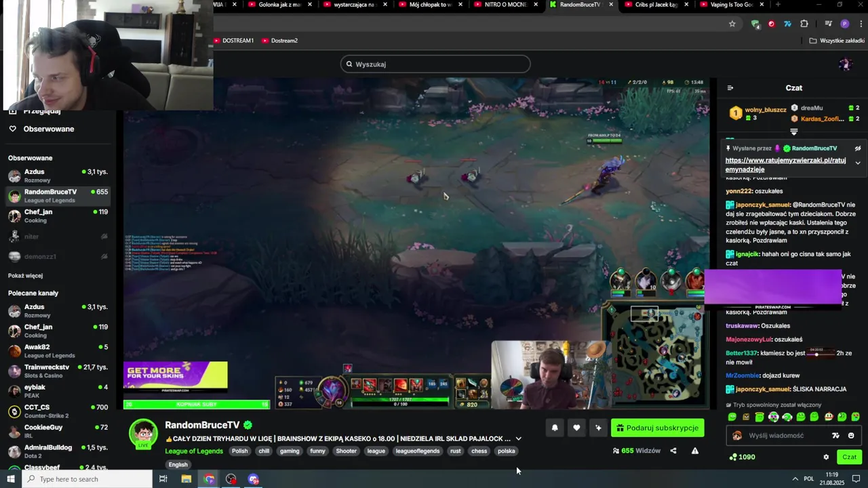Click the 1090 channel points icon
This screenshot has height=488, width=868.
tap(732, 457)
